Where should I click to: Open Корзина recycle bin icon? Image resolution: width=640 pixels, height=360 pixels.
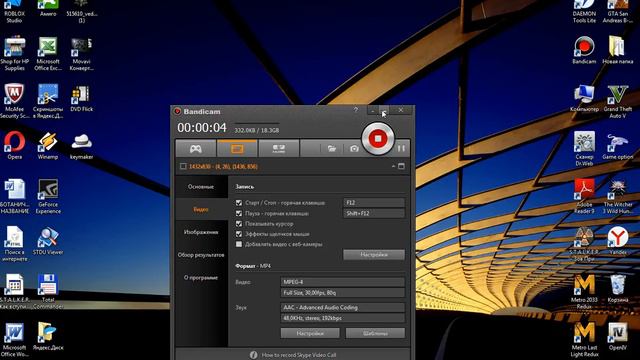click(618, 288)
